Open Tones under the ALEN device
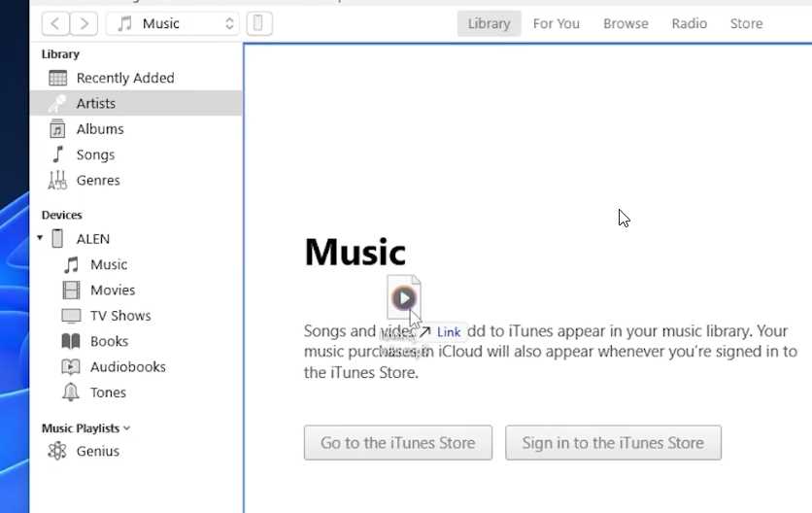 tap(108, 393)
